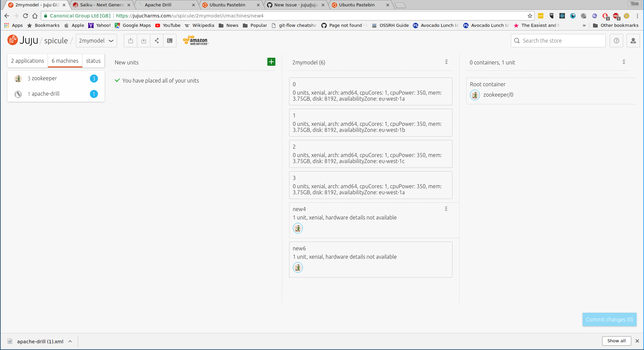Click the Root container heading
This screenshot has height=350, width=644.
pyautogui.click(x=488, y=85)
